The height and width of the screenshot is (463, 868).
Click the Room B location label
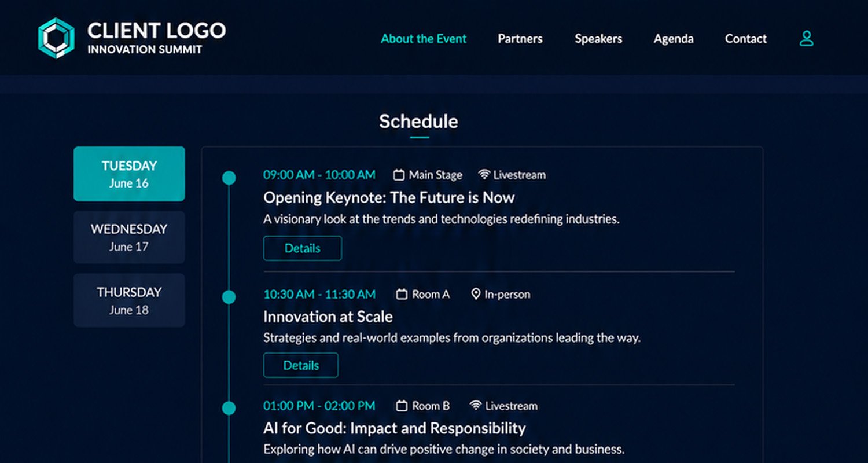click(431, 406)
